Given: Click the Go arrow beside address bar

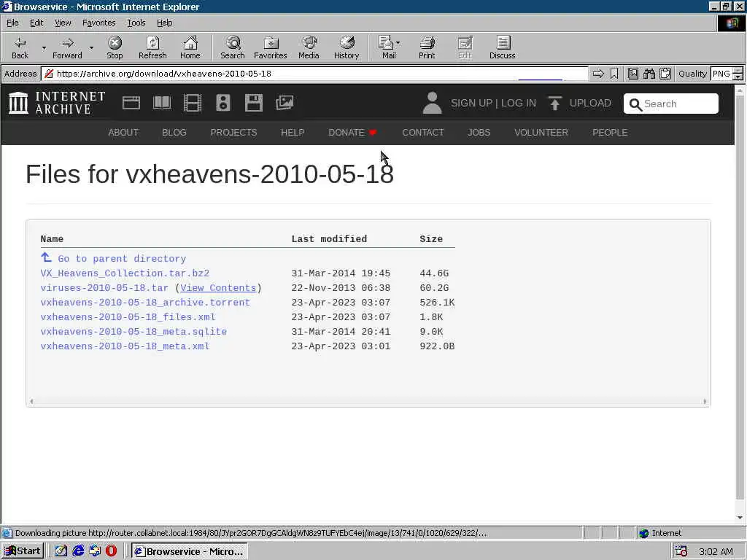Looking at the screenshot, I should (598, 74).
